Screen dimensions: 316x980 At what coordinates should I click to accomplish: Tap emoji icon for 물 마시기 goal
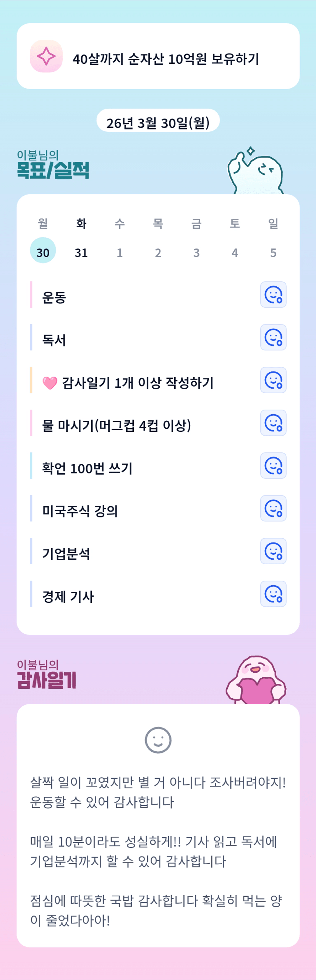[x=273, y=423]
